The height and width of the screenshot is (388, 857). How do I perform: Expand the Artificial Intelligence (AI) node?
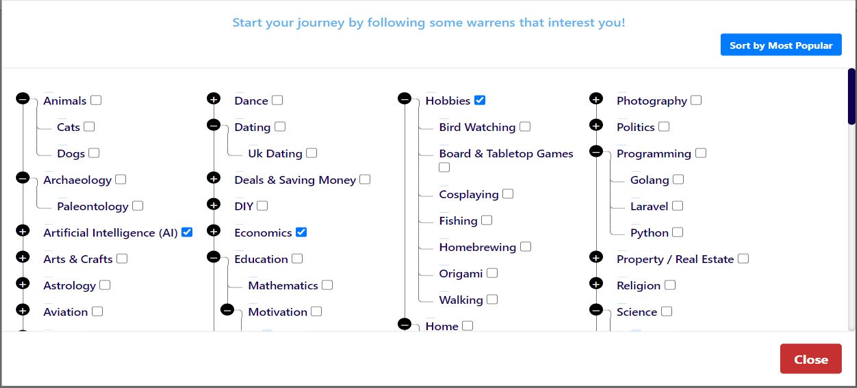[x=22, y=231]
